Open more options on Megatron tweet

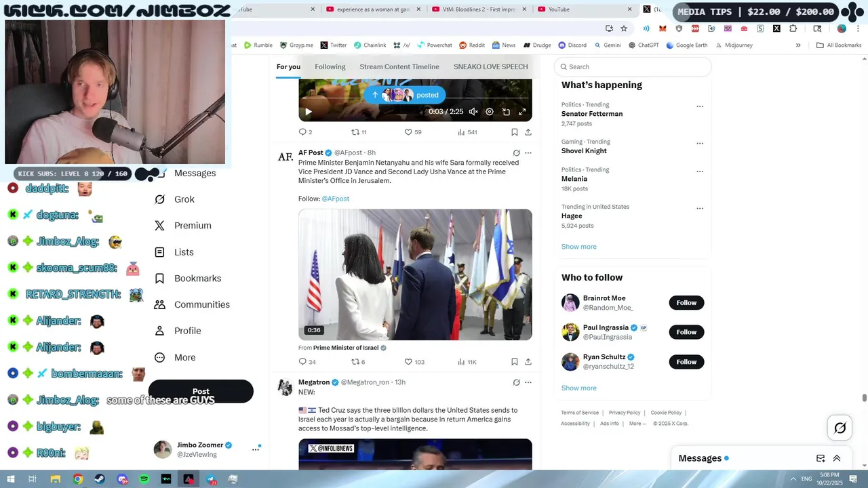(528, 382)
